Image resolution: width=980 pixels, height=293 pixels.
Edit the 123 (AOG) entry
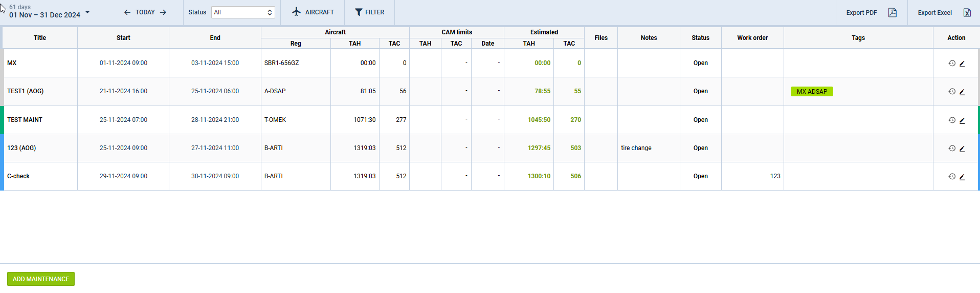[962, 149]
